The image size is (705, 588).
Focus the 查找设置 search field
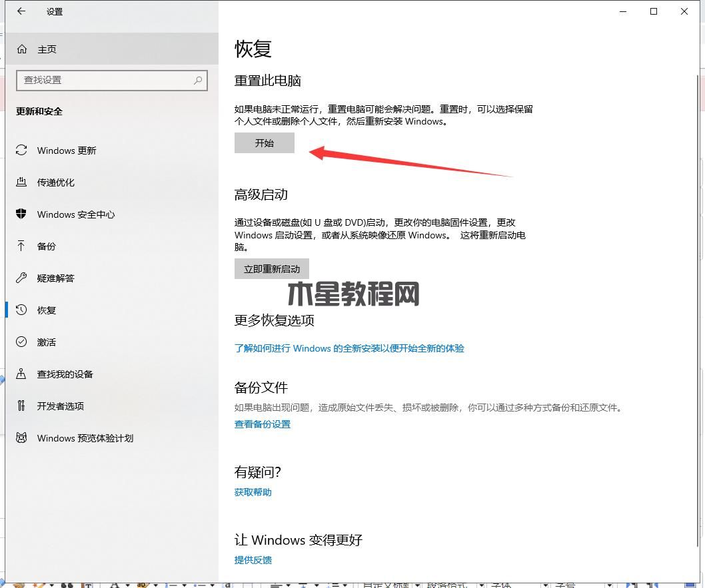click(x=111, y=81)
